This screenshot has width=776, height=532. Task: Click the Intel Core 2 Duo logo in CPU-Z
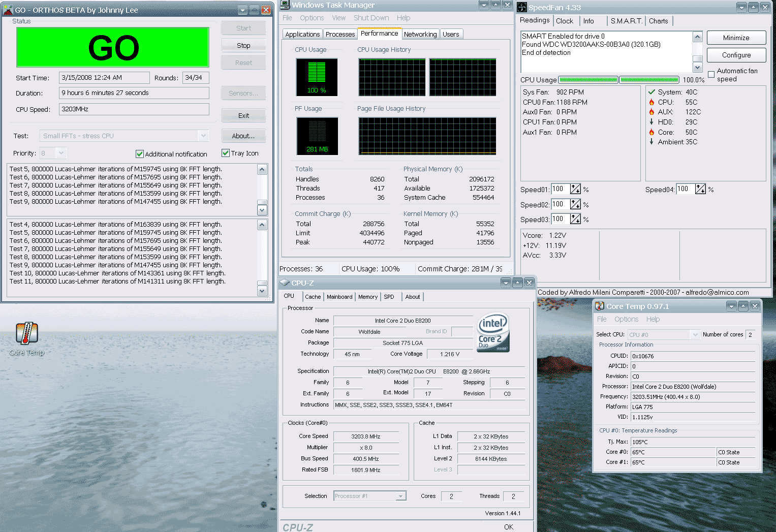(x=493, y=332)
